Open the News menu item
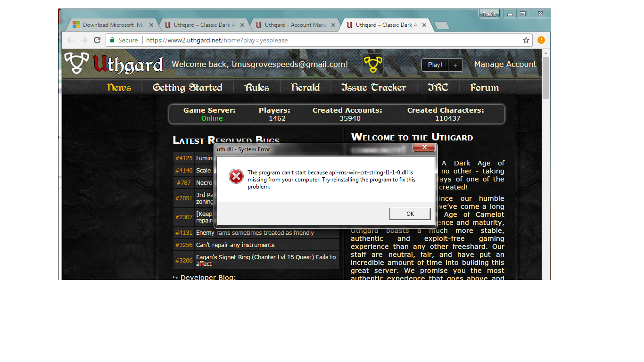 (119, 87)
